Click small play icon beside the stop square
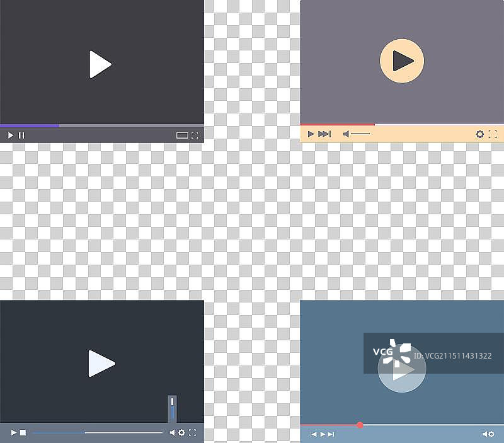 point(14,432)
